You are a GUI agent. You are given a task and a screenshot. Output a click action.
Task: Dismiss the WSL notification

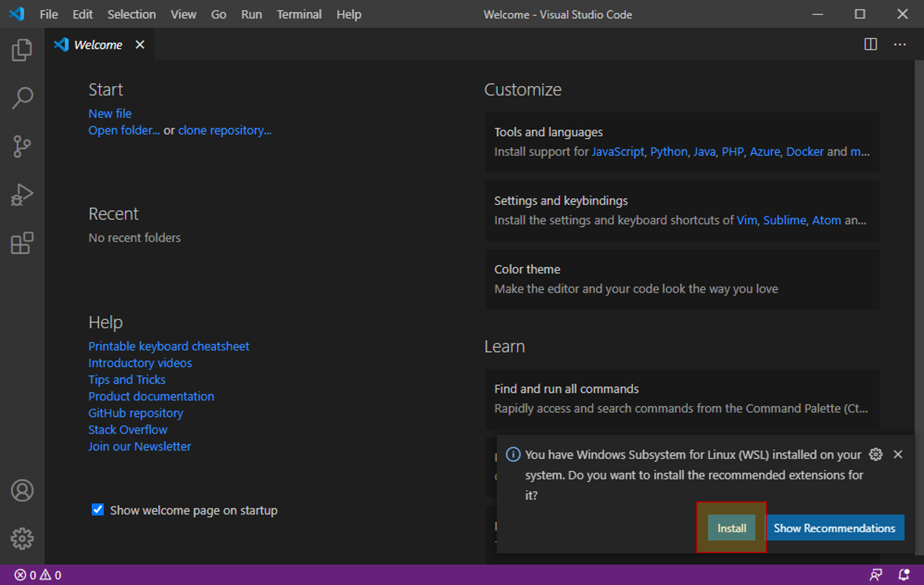(898, 455)
